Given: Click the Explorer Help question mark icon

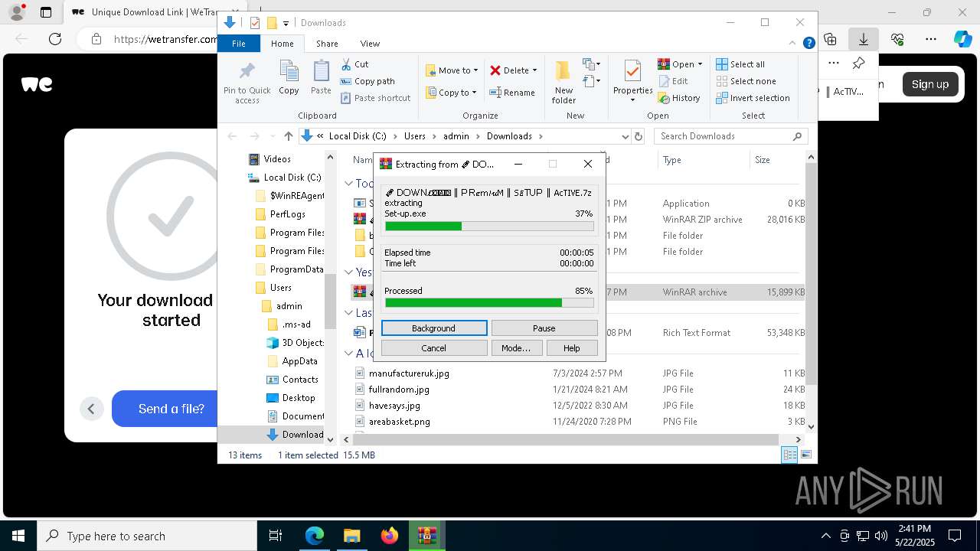Looking at the screenshot, I should (x=808, y=44).
